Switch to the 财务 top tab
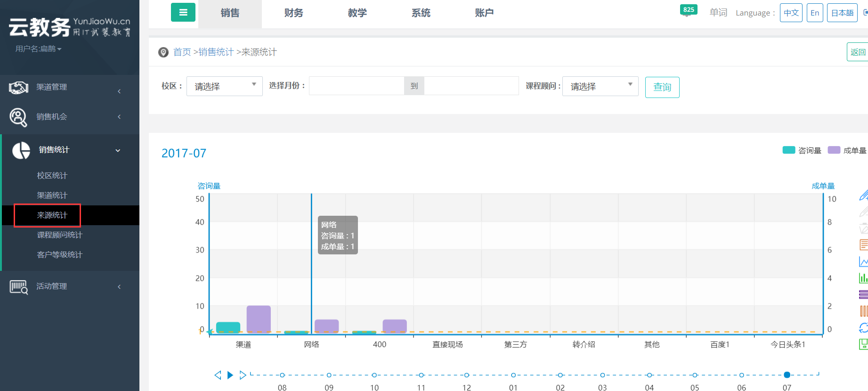Viewport: 868px width, 391px height. point(293,13)
